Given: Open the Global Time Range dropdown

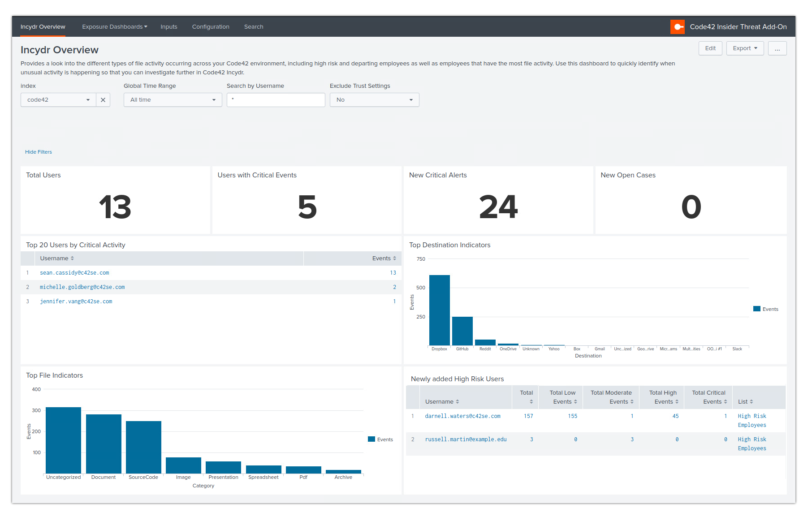Looking at the screenshot, I should point(173,99).
